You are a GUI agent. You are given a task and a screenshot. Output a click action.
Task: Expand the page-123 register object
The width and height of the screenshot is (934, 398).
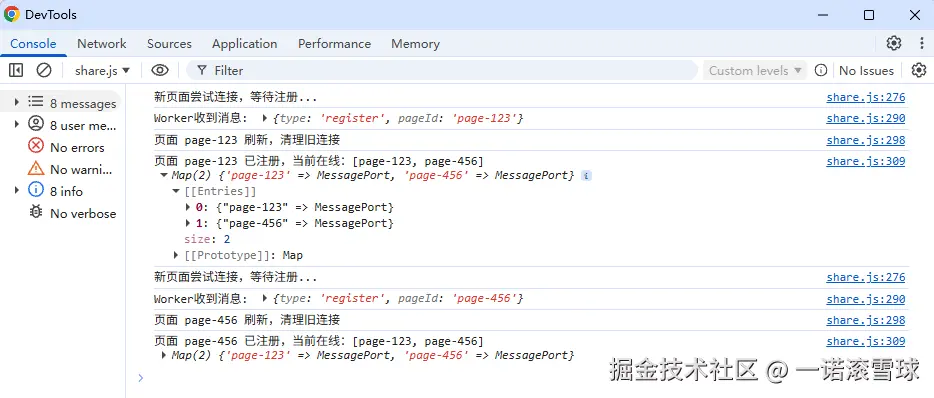pos(265,118)
